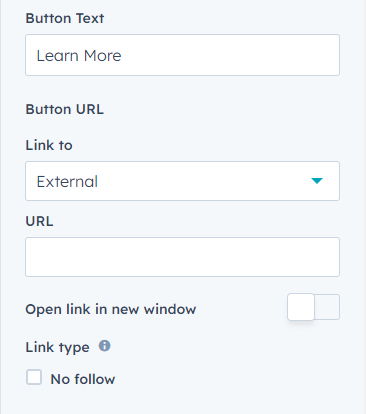Click the Link to label

tap(49, 145)
